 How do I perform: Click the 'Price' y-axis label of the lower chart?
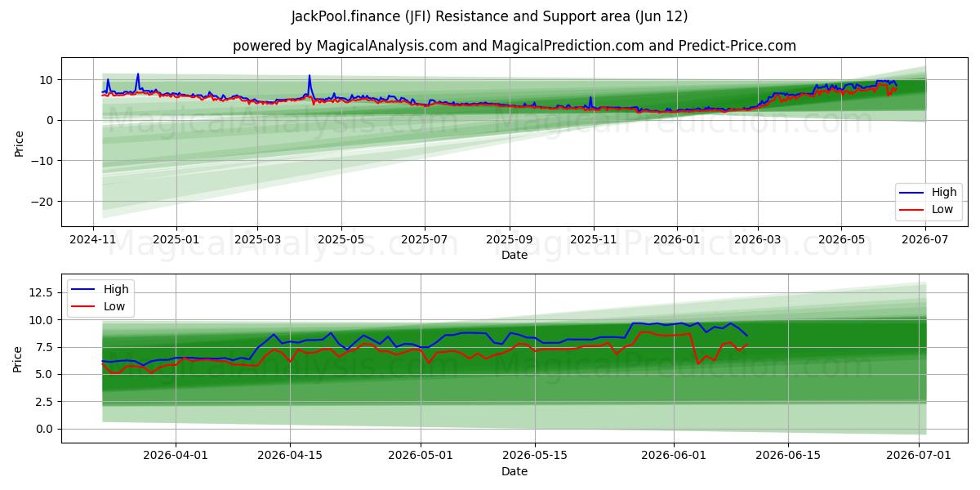pyautogui.click(x=19, y=359)
